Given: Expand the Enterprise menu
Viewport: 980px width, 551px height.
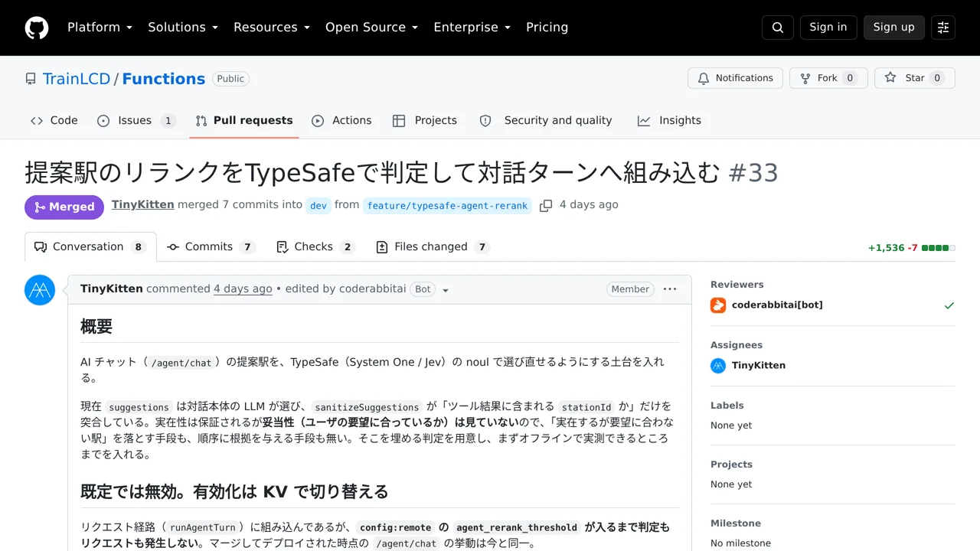Looking at the screenshot, I should click(x=472, y=28).
